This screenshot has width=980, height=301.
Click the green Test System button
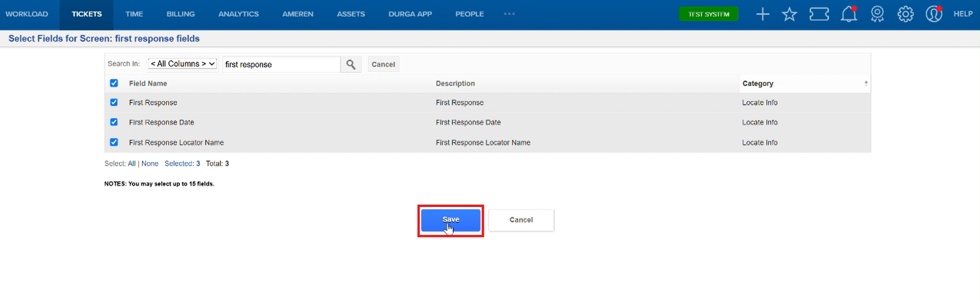708,14
